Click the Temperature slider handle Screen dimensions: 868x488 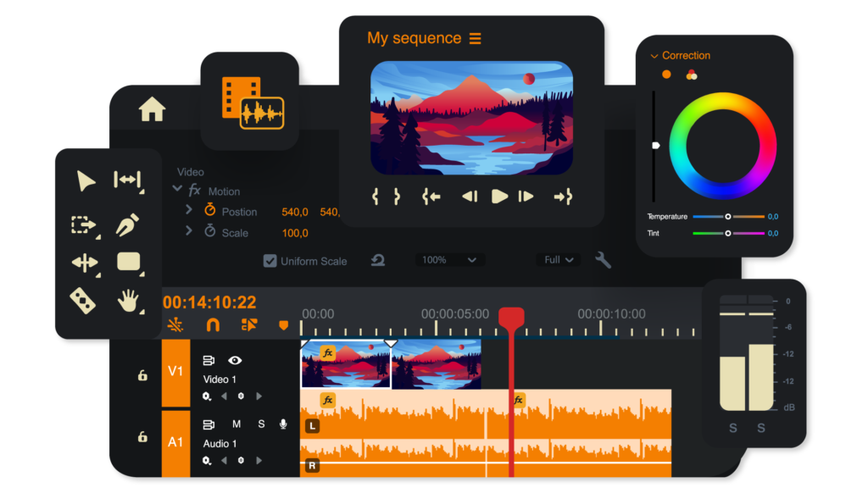[x=727, y=217]
